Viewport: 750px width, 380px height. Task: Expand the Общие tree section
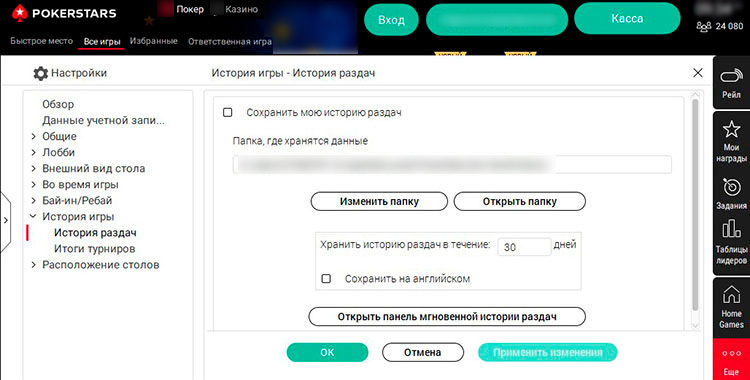pyautogui.click(x=33, y=136)
